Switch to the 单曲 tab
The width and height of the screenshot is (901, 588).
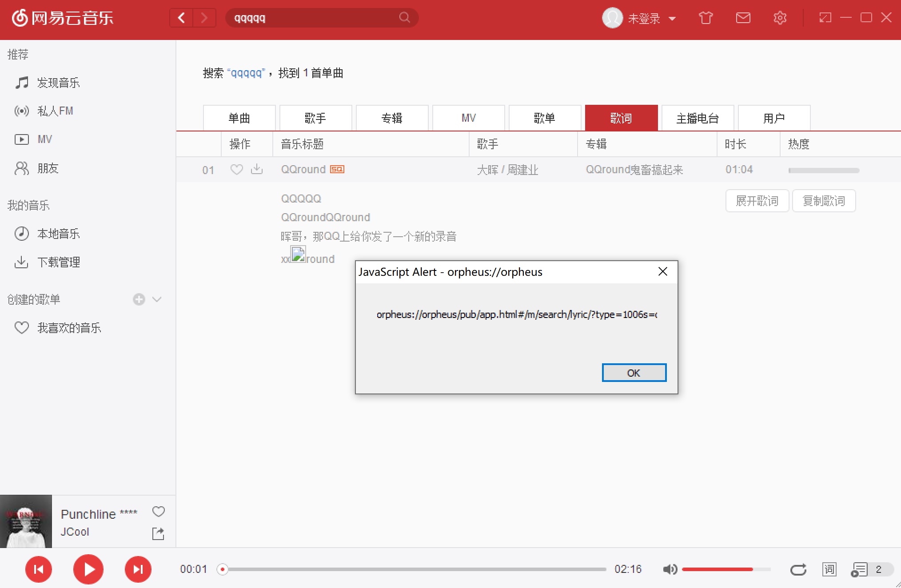coord(239,118)
